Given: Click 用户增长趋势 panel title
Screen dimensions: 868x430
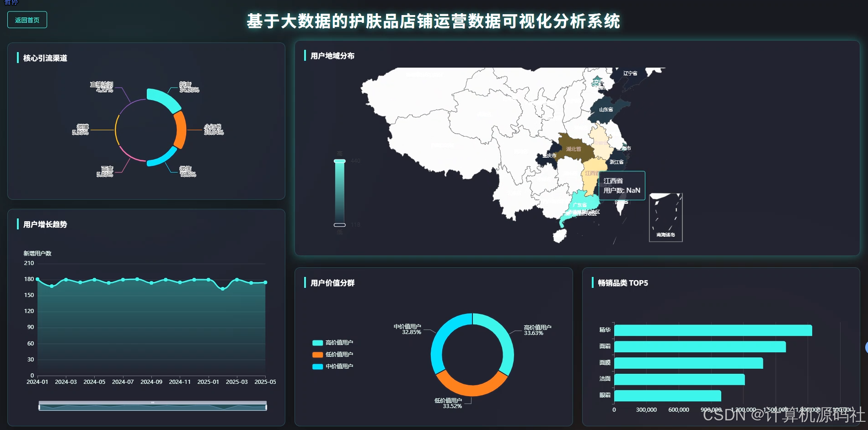Looking at the screenshot, I should click(x=45, y=224).
